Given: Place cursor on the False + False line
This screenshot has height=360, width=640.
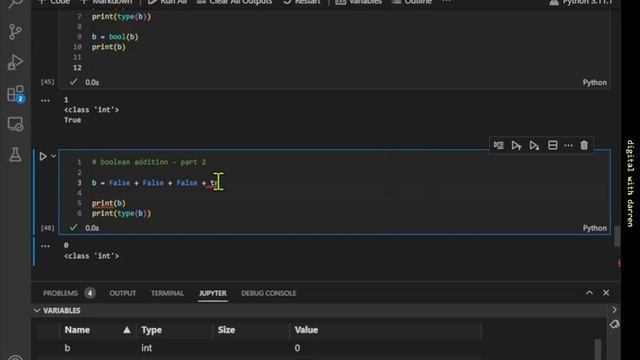Looking at the screenshot, I should click(155, 183).
